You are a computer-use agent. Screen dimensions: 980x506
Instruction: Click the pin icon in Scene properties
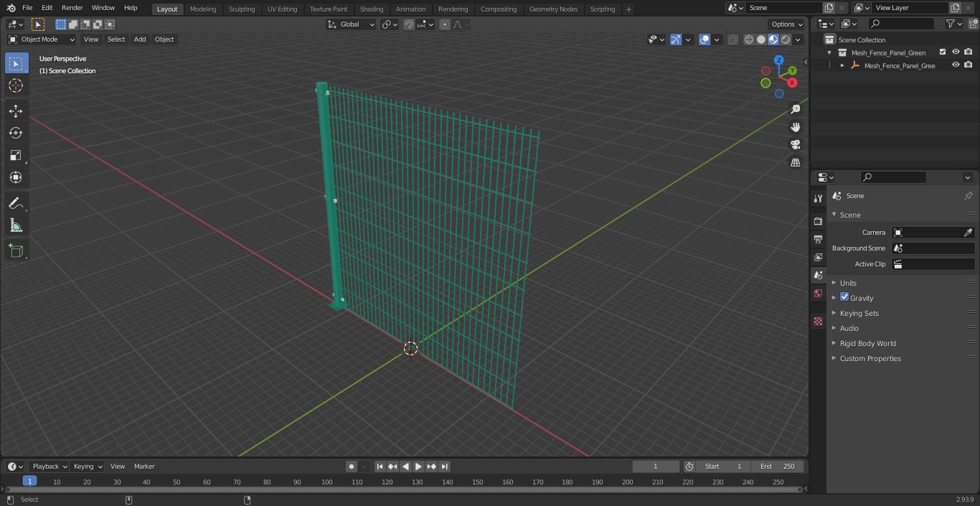point(968,196)
